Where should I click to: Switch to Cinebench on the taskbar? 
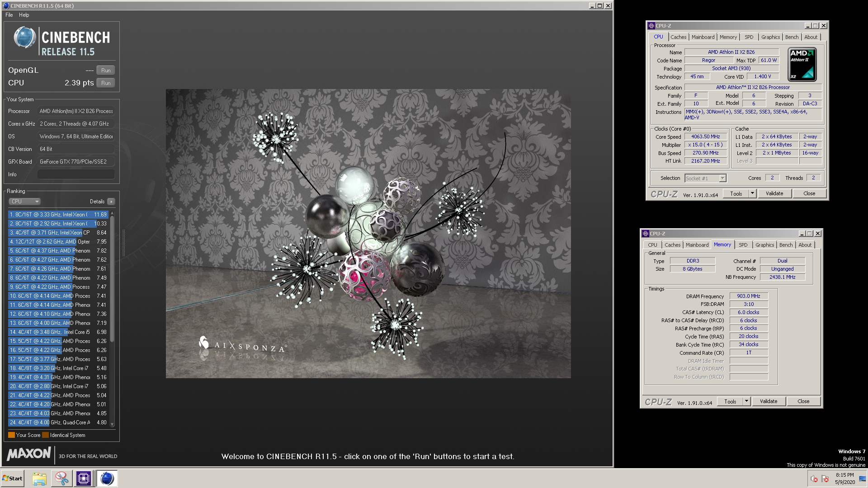click(107, 479)
